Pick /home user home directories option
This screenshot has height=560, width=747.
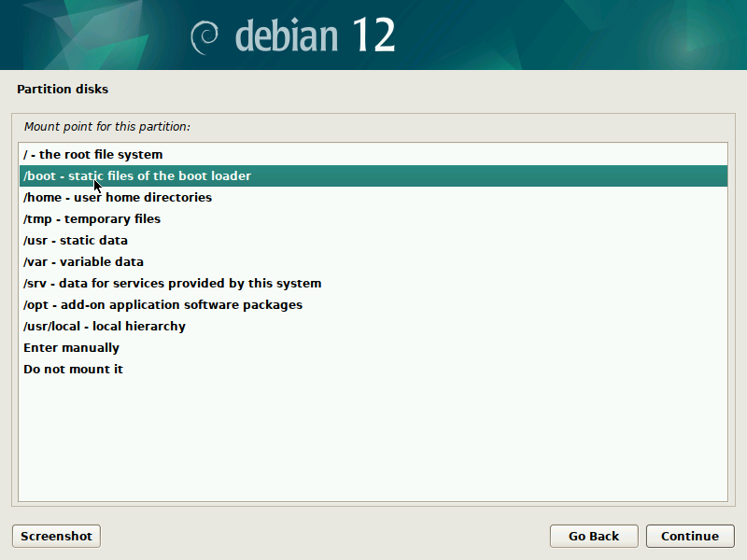pos(373,197)
